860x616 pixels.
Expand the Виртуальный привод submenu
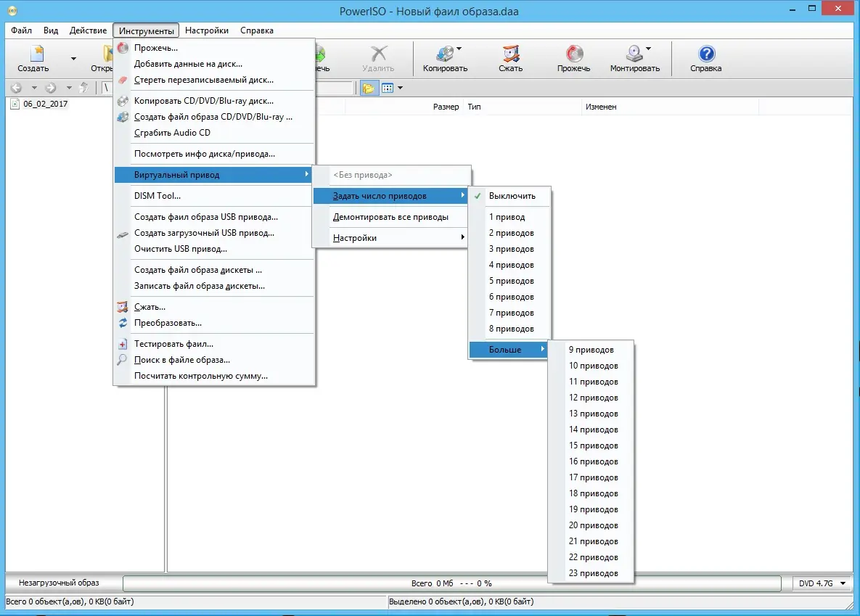click(214, 174)
